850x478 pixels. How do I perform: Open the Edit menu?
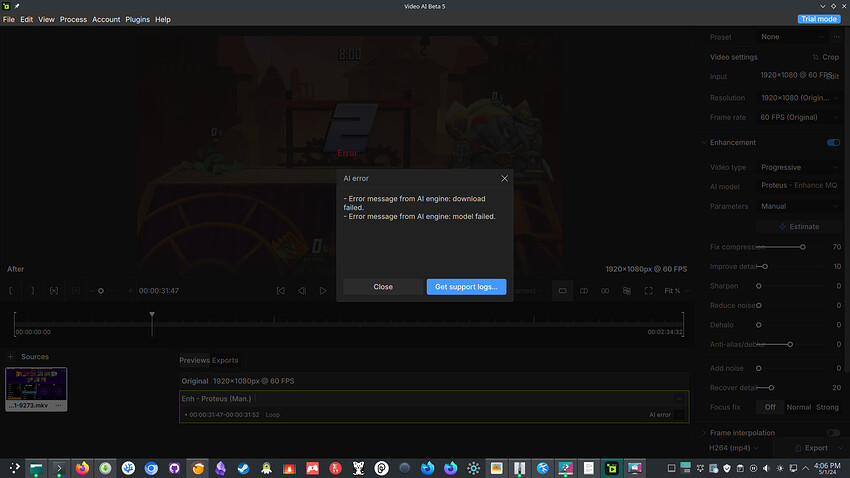(27, 20)
